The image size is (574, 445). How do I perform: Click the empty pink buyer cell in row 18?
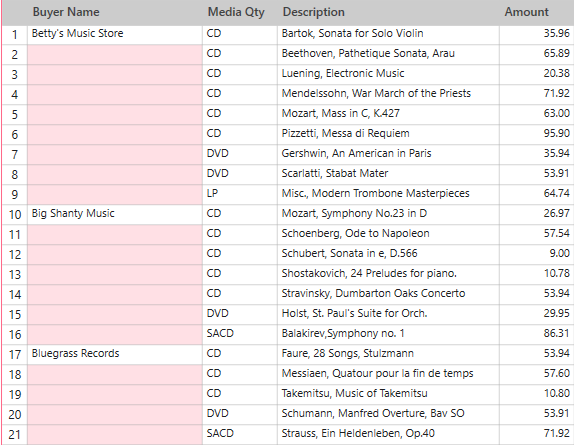(x=115, y=374)
